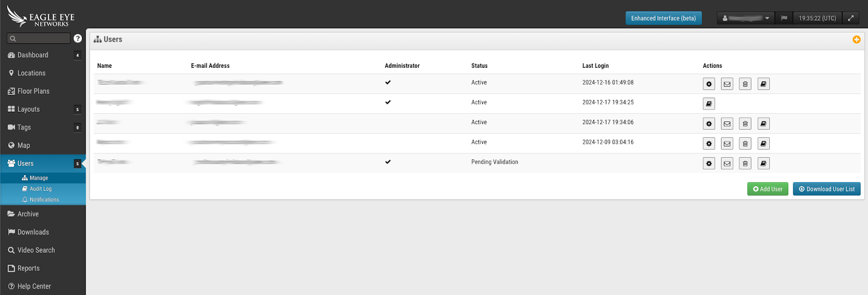Switch to Enhanced Interface (beta)
The height and width of the screenshot is (295, 868).
663,18
